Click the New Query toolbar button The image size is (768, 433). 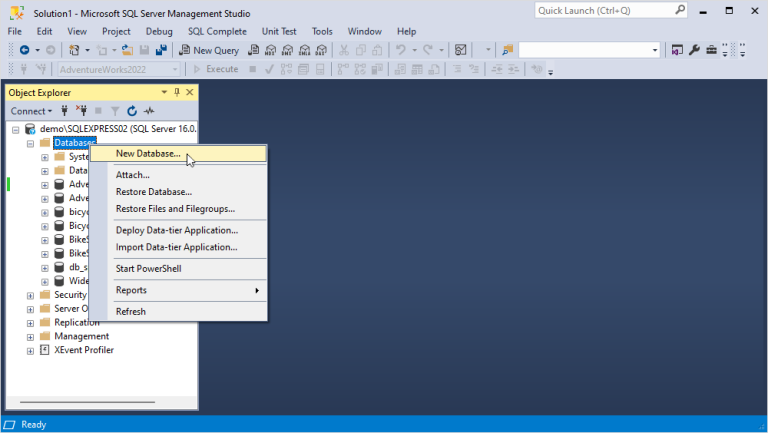click(209, 50)
